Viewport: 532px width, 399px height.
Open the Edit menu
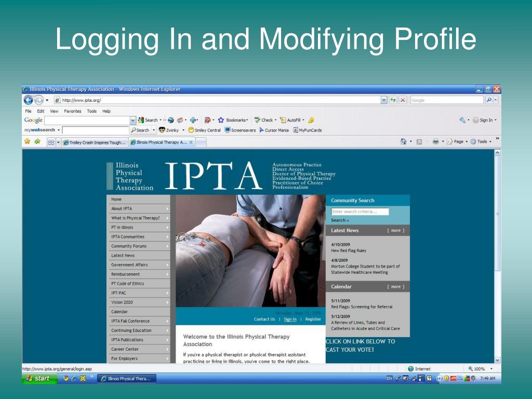point(41,111)
